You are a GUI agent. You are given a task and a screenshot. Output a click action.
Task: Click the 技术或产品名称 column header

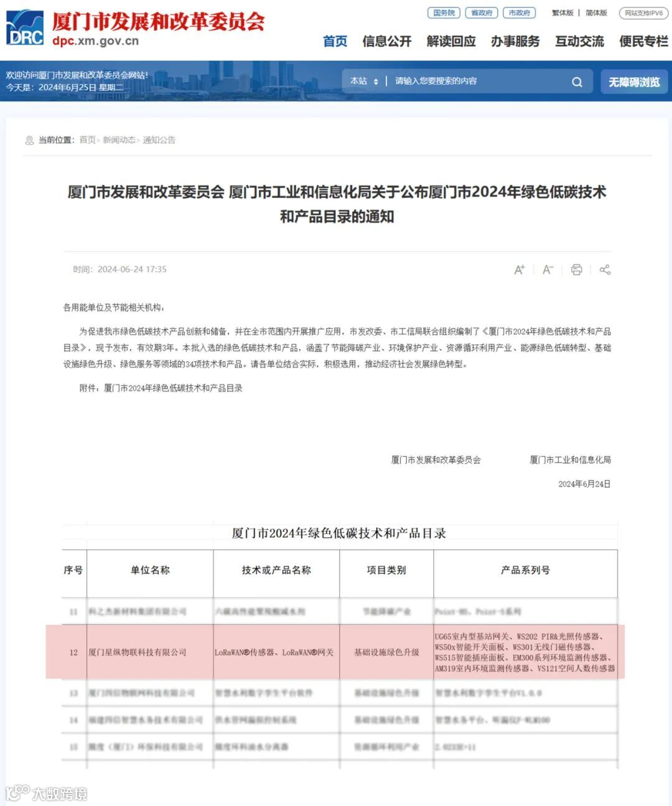276,570
